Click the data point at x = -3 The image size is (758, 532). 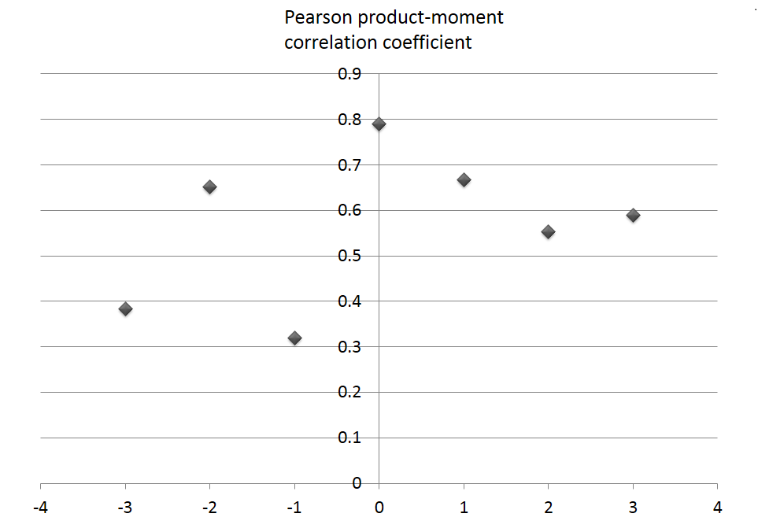tap(125, 308)
